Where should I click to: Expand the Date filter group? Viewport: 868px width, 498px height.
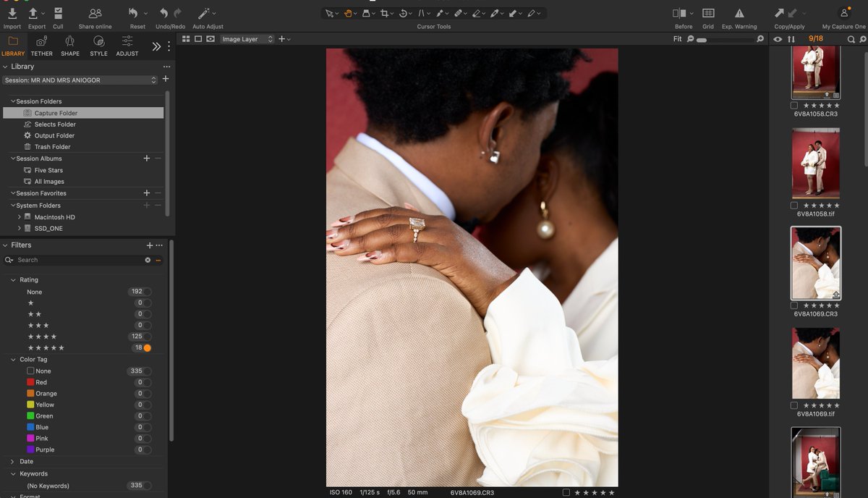click(x=13, y=461)
